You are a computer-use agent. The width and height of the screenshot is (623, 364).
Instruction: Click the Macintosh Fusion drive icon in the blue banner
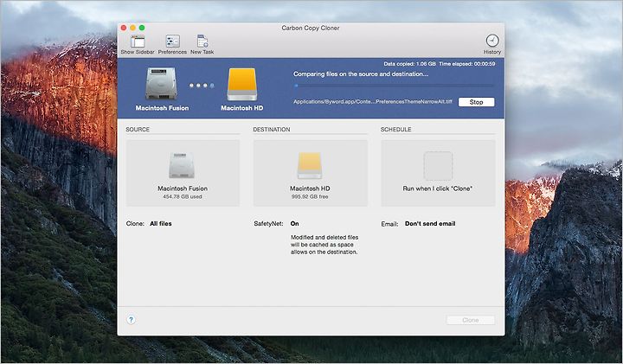tap(161, 83)
